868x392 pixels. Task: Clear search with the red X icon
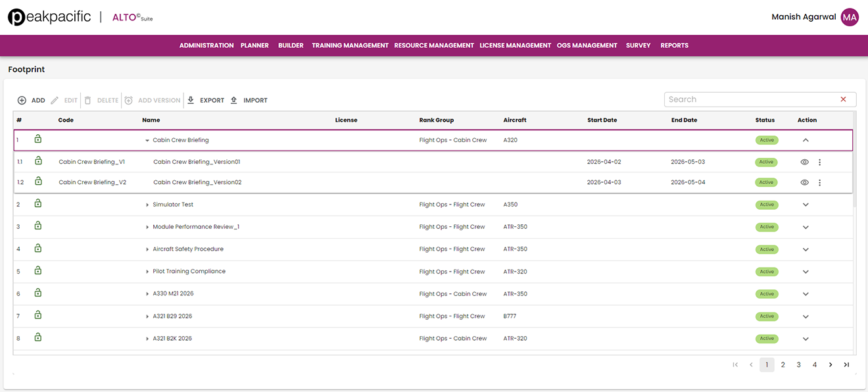843,99
